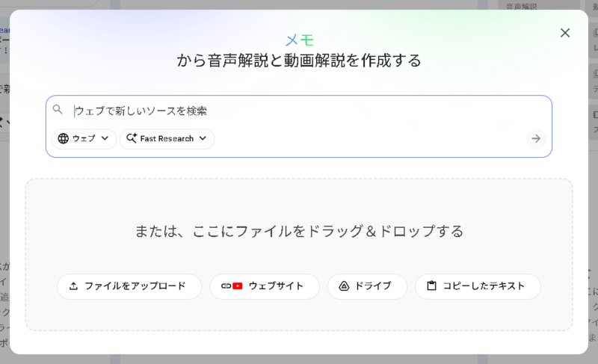
Task: Select the コピーしたテキスト label
Action: (x=484, y=286)
